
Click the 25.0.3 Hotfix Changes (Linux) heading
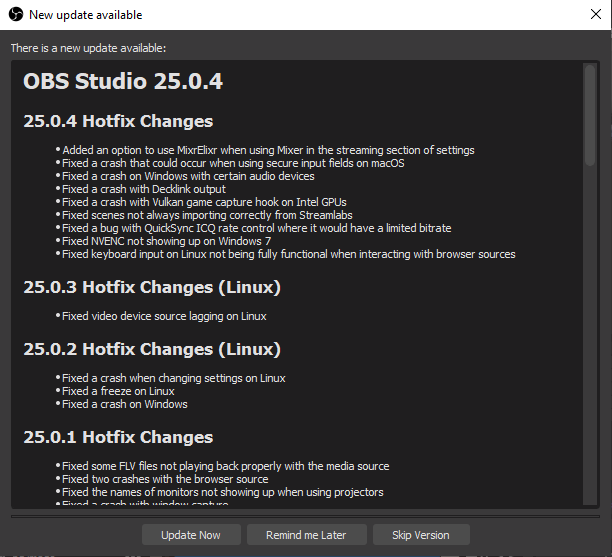(x=152, y=287)
